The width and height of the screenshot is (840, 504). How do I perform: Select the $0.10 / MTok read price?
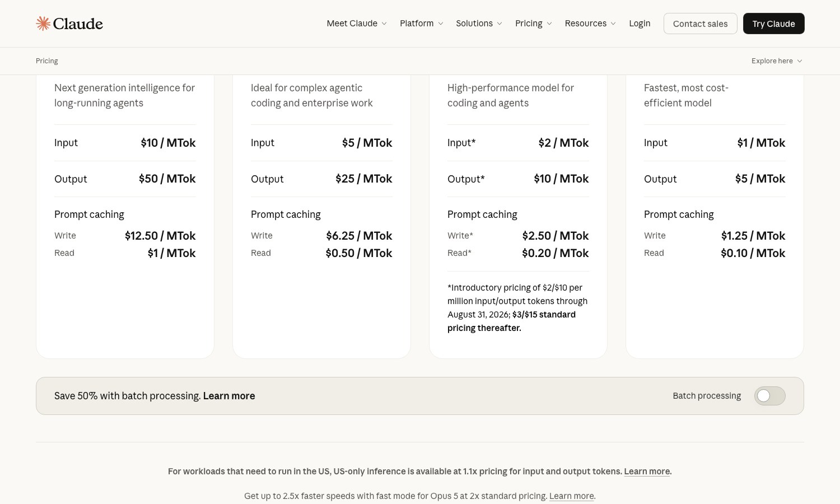(753, 253)
